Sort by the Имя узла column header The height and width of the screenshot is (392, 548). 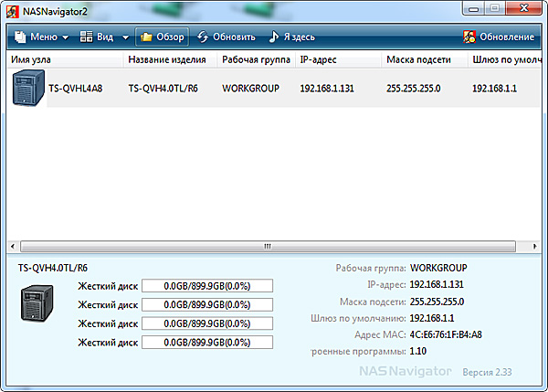62,60
